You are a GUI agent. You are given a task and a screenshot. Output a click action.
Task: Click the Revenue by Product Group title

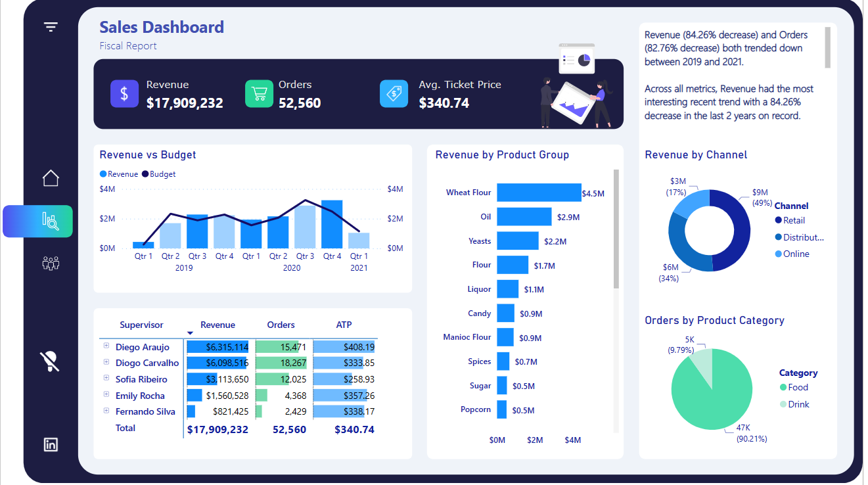502,155
